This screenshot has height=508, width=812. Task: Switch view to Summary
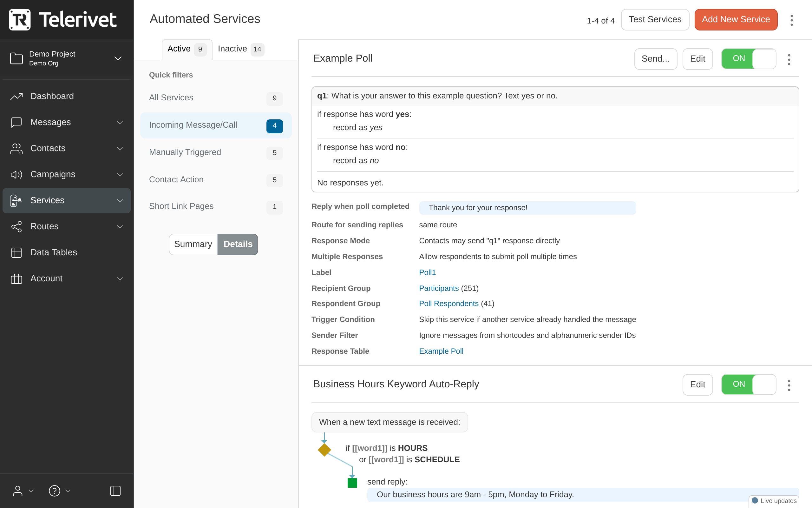[x=193, y=244]
